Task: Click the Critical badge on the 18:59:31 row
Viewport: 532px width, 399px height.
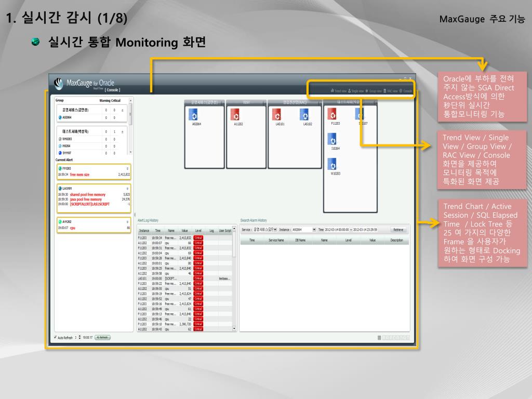Action: tap(198, 248)
